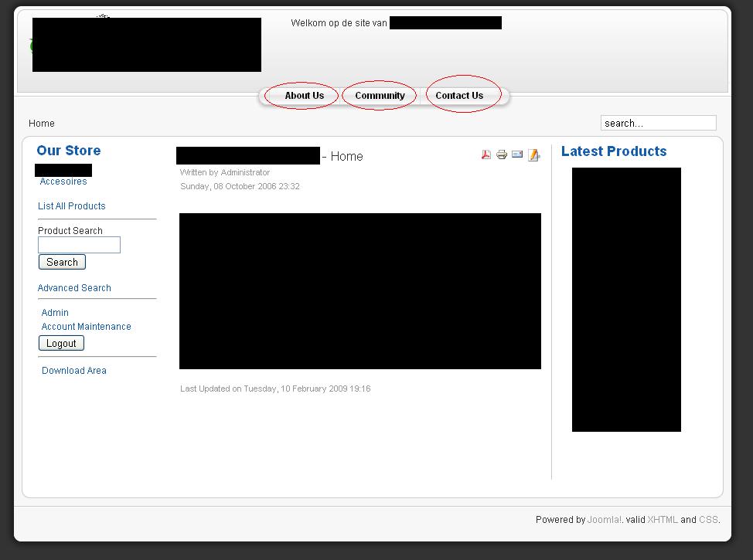Click the 'Latest Products' heading
Screen dimensions: 753x560
pos(614,151)
